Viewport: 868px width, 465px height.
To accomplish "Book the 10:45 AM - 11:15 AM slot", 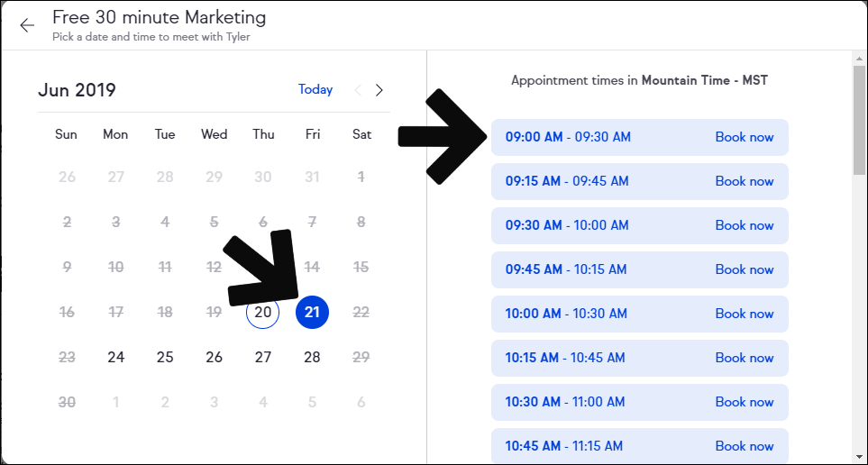I will point(639,445).
